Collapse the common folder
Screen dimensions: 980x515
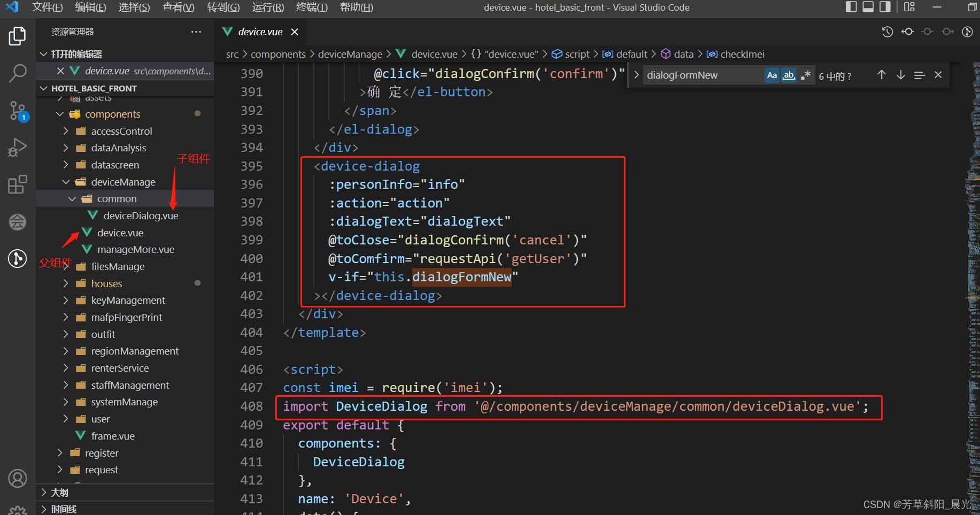pyautogui.click(x=72, y=198)
